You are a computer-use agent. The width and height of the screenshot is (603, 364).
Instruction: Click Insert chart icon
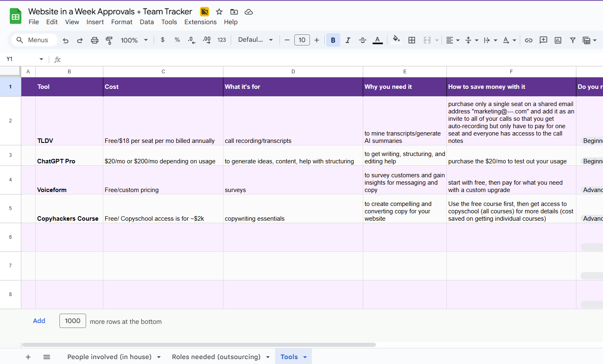(x=558, y=40)
